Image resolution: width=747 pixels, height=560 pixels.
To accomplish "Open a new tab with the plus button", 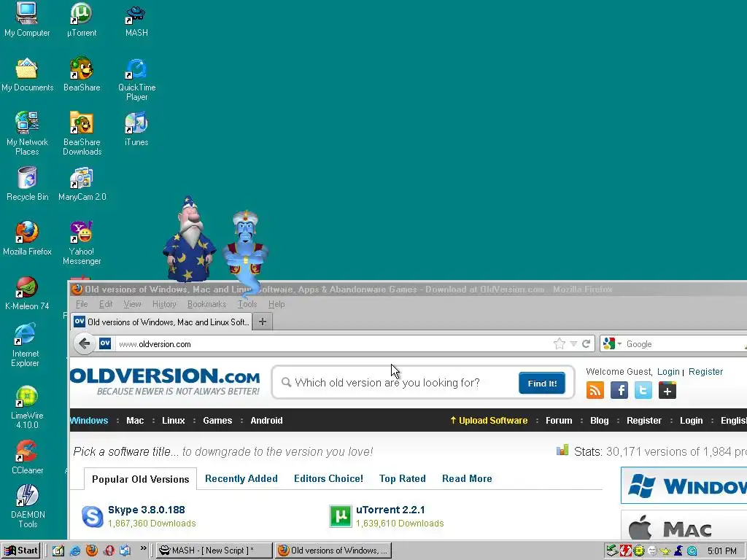I will click(263, 322).
